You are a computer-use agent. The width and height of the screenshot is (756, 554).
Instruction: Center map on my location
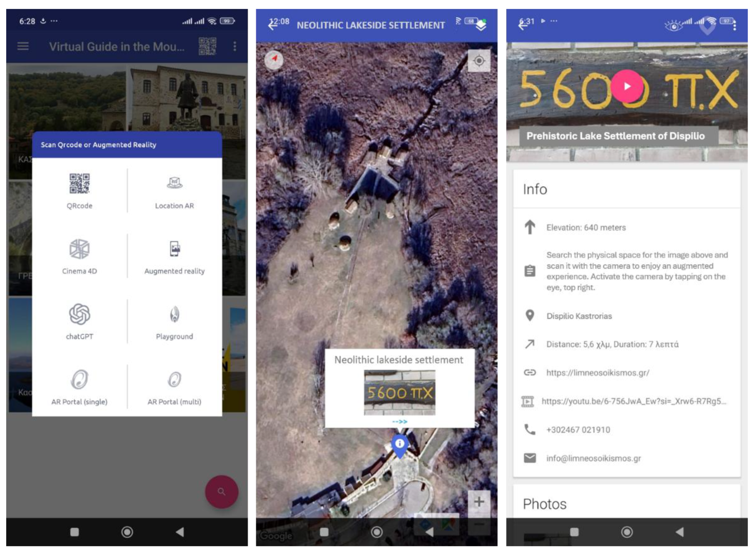pos(479,61)
